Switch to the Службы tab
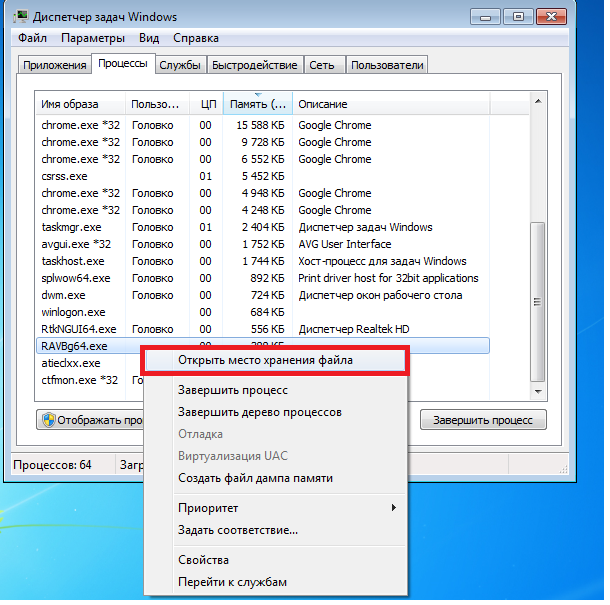Image resolution: width=610 pixels, height=605 pixels. point(181,65)
